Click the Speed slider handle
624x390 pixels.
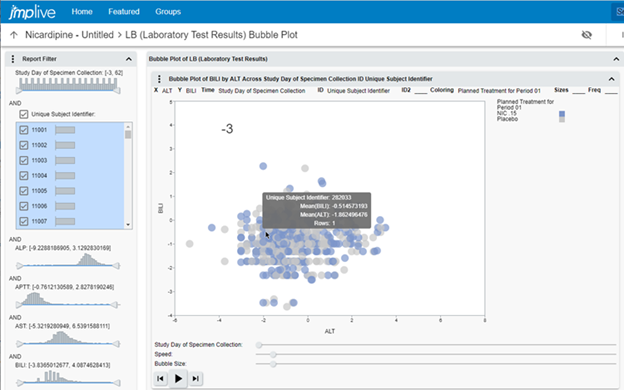coord(273,354)
